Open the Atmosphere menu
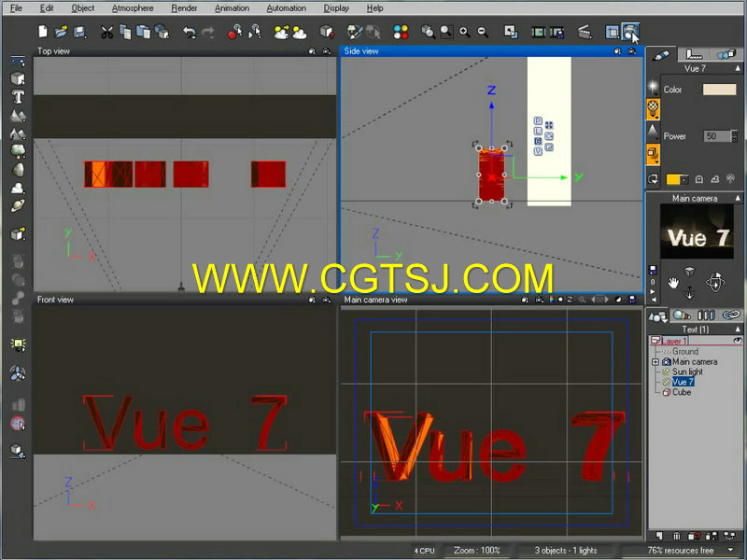747x560 pixels. point(133,8)
